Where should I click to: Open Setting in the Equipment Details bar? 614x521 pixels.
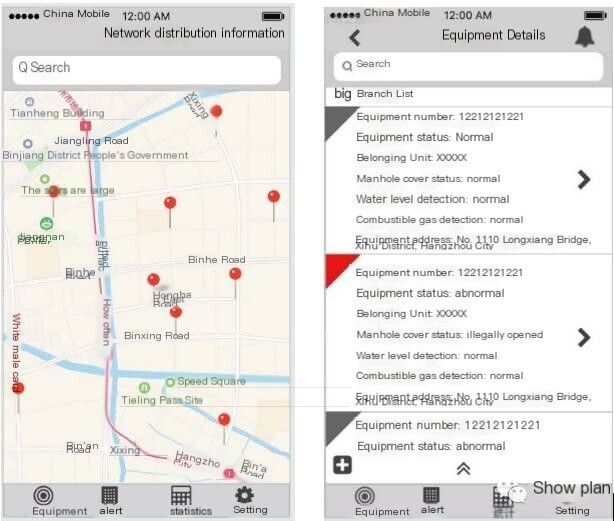pyautogui.click(x=572, y=510)
